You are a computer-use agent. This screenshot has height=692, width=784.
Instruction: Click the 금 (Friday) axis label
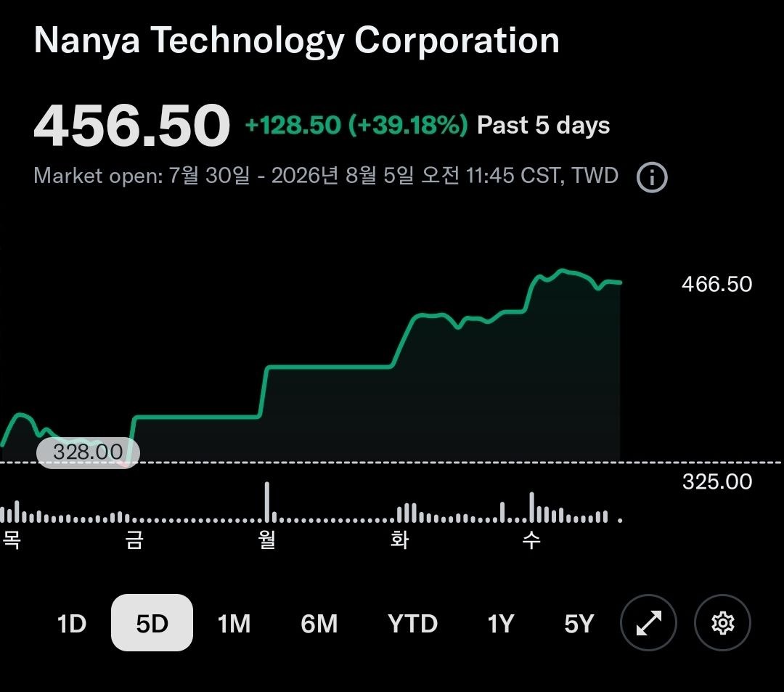click(134, 540)
